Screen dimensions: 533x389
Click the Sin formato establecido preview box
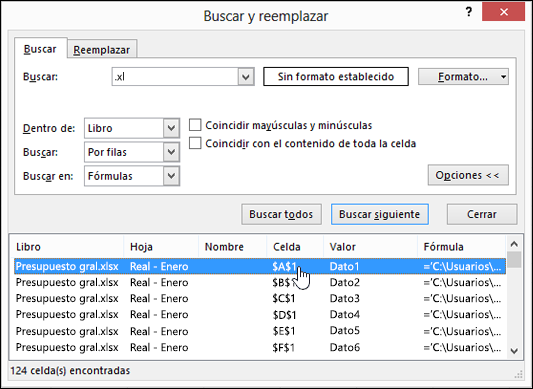tap(336, 77)
